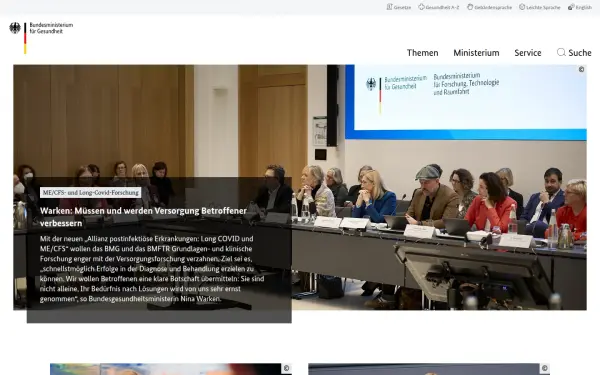Click the Gesundheit A-Z cross icon

[x=421, y=7]
